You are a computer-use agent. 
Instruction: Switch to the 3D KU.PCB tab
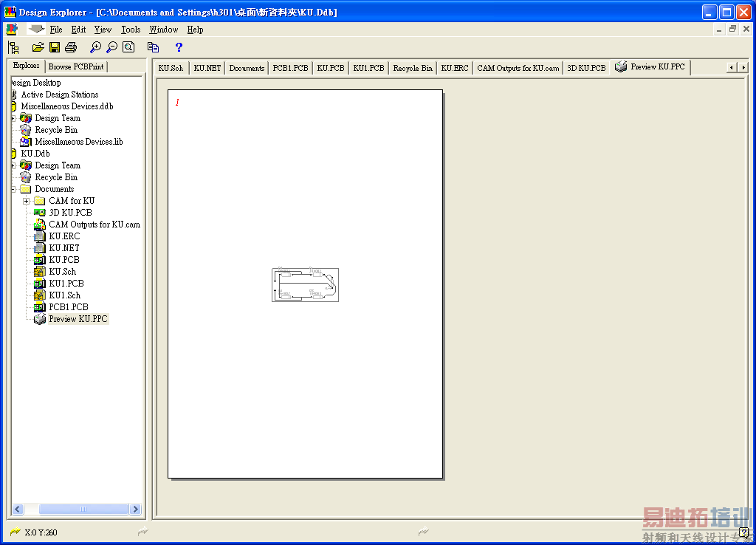click(x=586, y=68)
